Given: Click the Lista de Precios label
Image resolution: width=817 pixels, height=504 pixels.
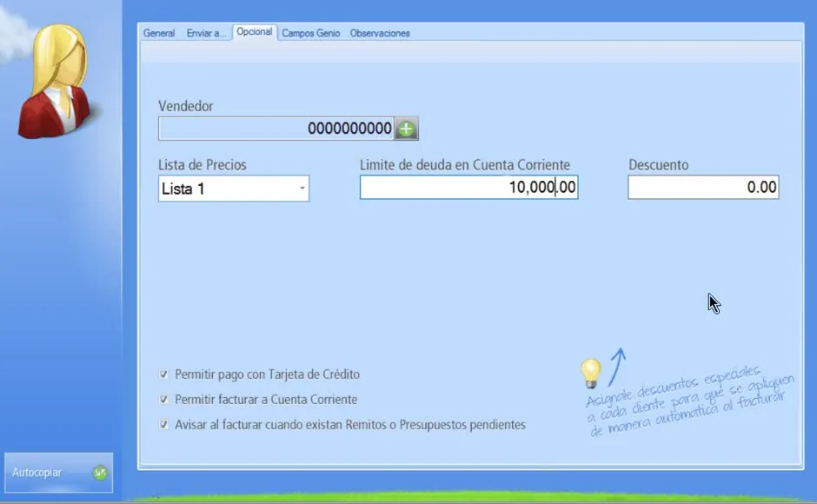Looking at the screenshot, I should click(203, 165).
